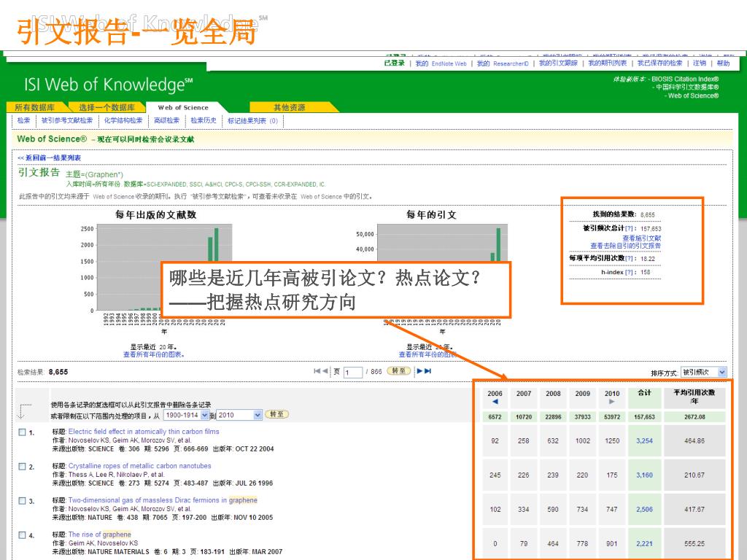
Task: Check the box for record 1 Electric field effect
Action: point(22,432)
